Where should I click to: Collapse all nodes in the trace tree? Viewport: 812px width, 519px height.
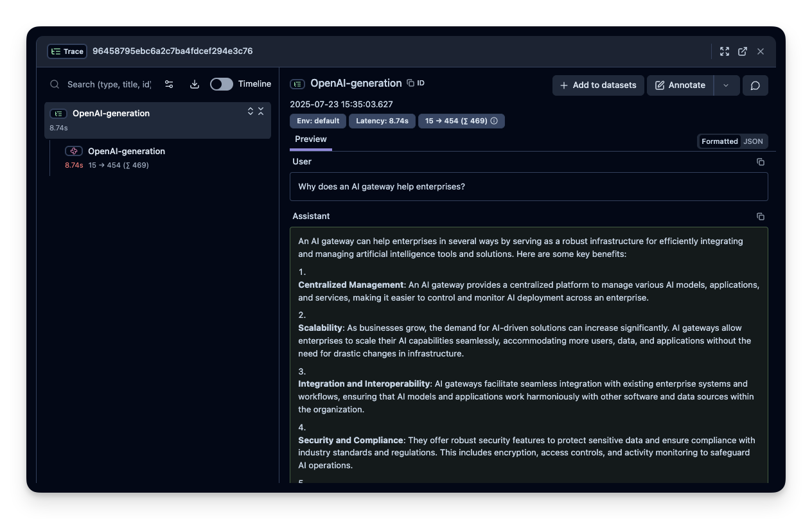(261, 111)
